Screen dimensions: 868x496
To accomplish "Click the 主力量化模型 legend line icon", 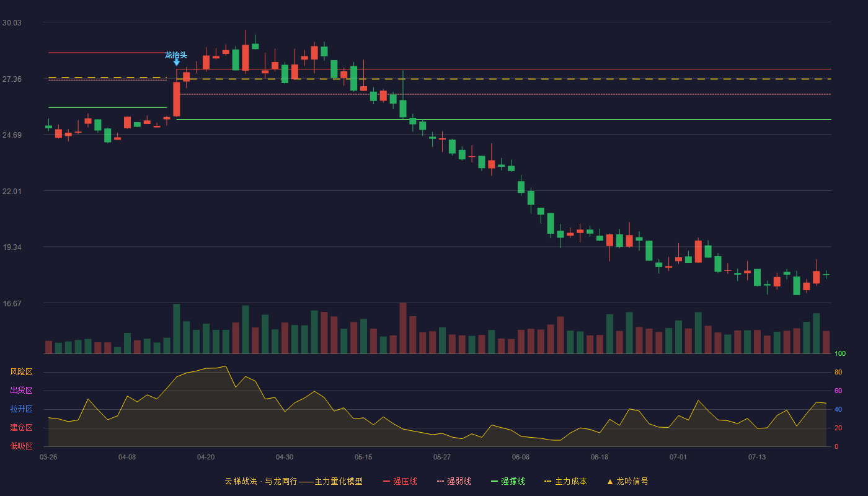I will pyautogui.click(x=306, y=481).
